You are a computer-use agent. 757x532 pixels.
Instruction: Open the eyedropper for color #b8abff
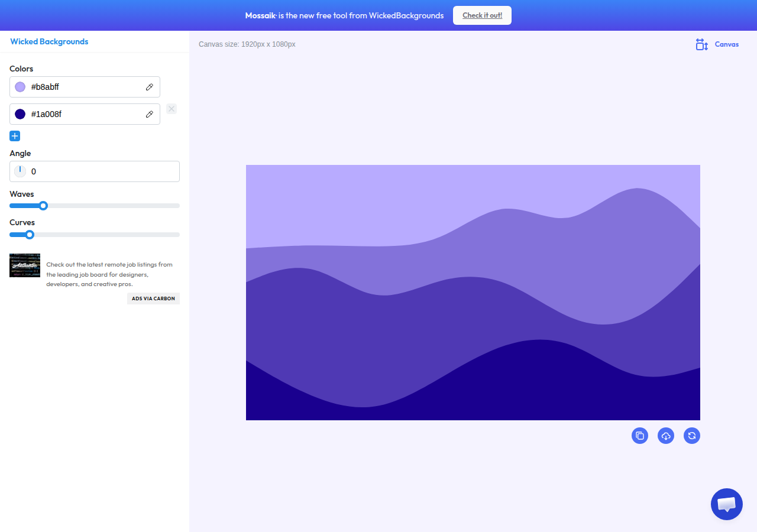click(x=150, y=87)
